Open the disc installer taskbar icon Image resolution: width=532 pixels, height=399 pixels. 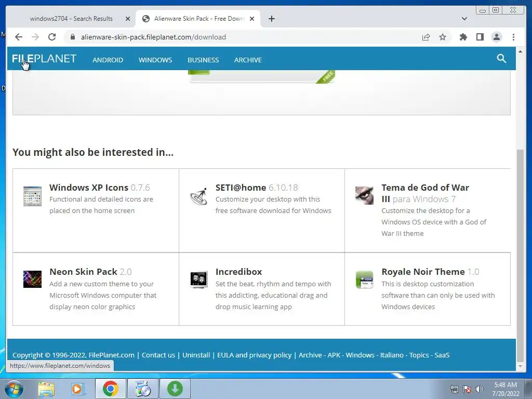point(143,389)
